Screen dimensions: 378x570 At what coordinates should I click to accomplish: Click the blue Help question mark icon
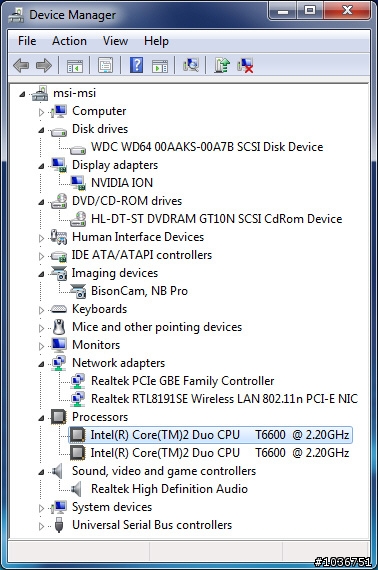coord(137,65)
